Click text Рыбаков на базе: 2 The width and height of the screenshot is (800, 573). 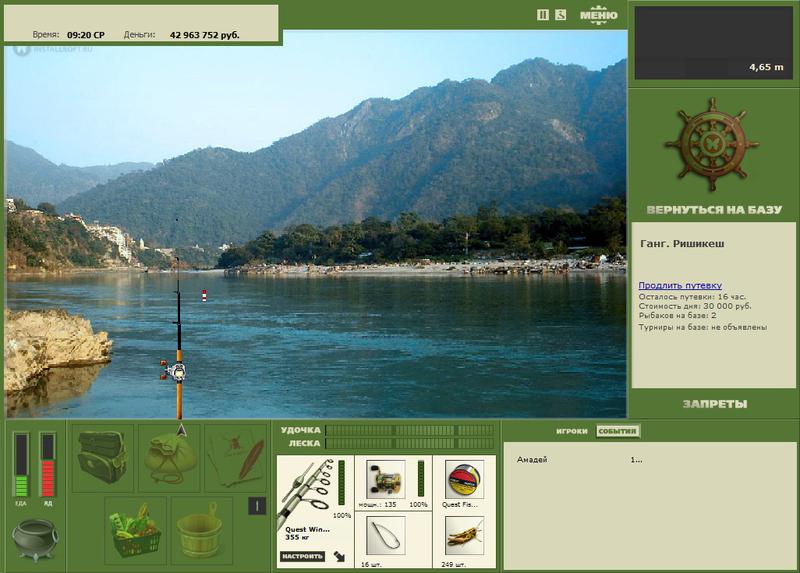(x=678, y=316)
